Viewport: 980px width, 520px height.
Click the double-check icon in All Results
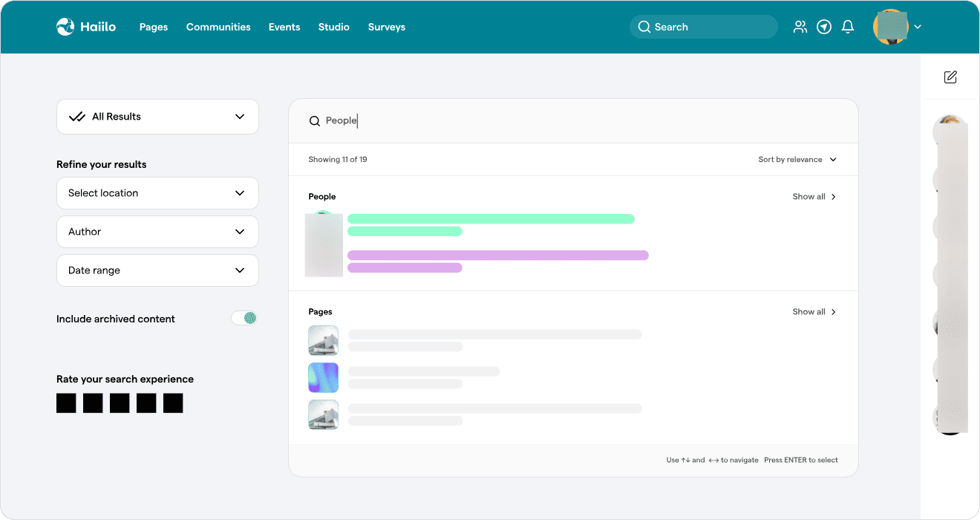[76, 117]
